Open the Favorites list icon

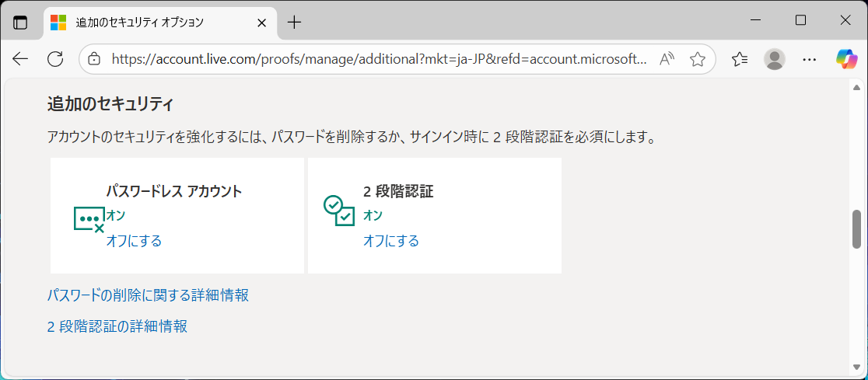pyautogui.click(x=740, y=59)
